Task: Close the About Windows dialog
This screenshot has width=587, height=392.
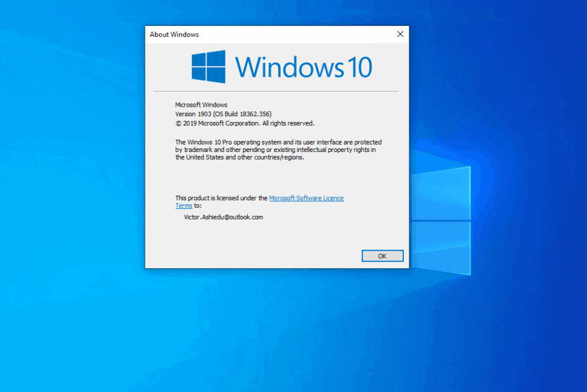Action: 400,34
